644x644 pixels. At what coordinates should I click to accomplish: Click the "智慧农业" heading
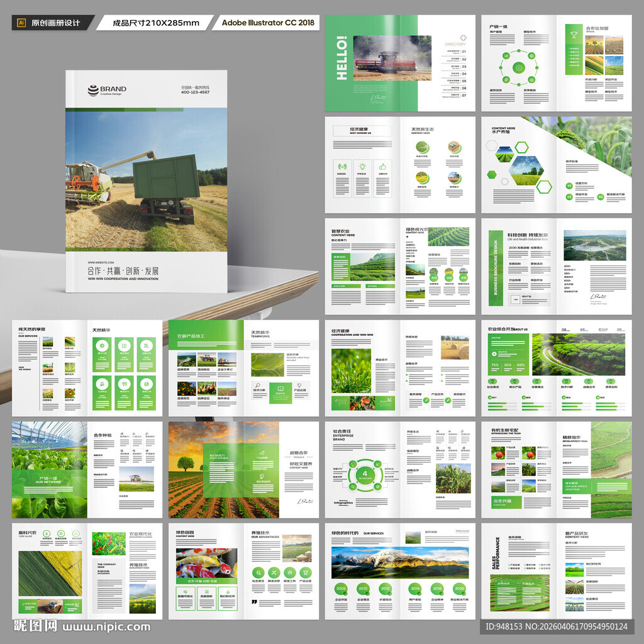click(340, 231)
